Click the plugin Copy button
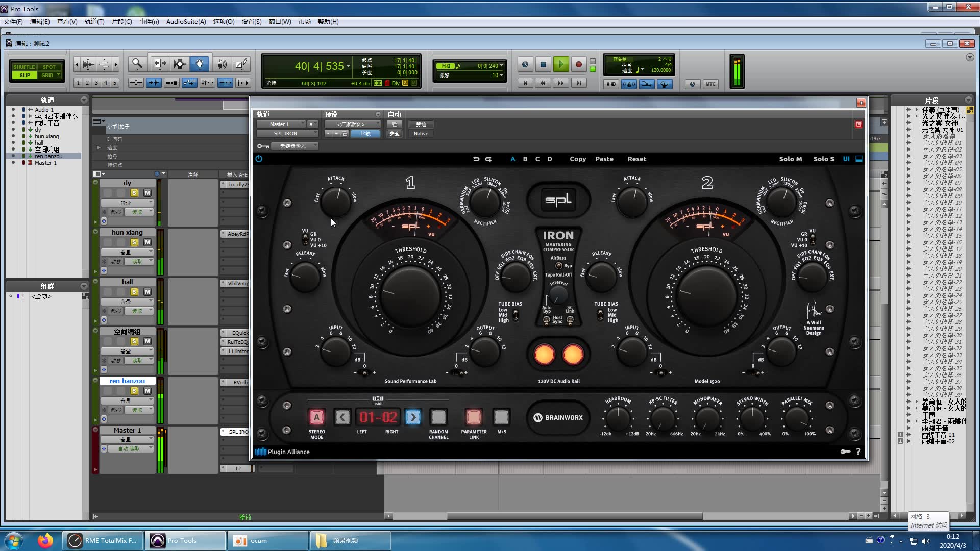 click(x=578, y=159)
